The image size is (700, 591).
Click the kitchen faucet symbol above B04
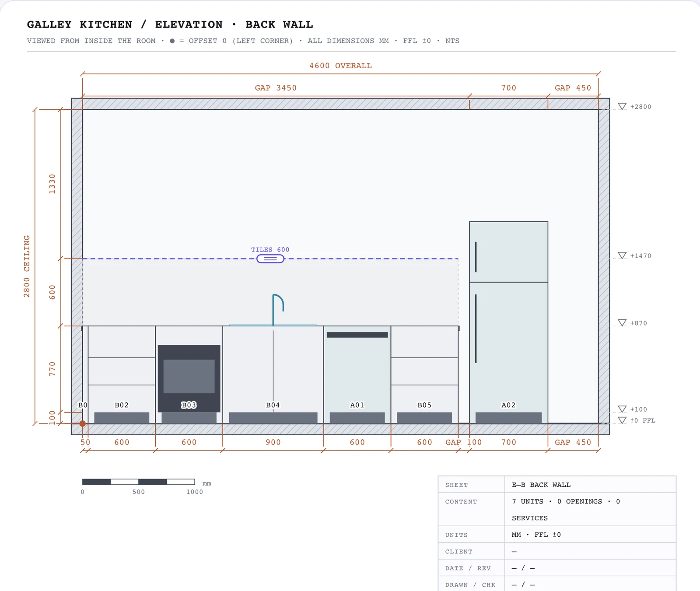[x=278, y=310]
